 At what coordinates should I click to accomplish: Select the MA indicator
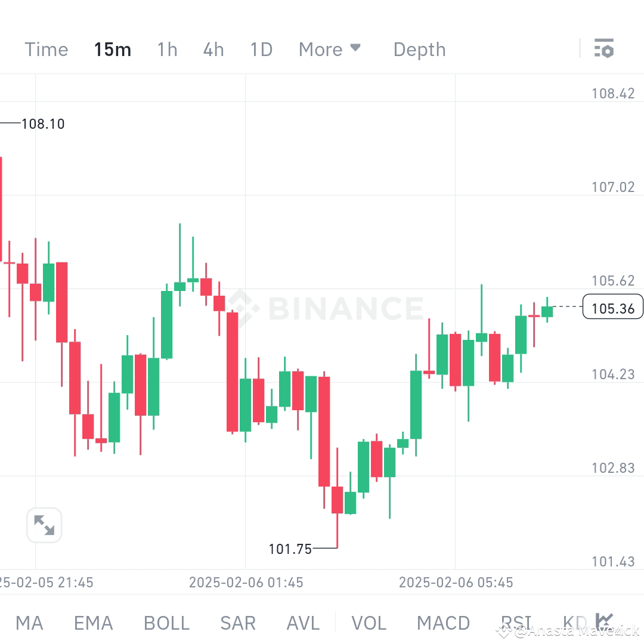pyautogui.click(x=29, y=623)
